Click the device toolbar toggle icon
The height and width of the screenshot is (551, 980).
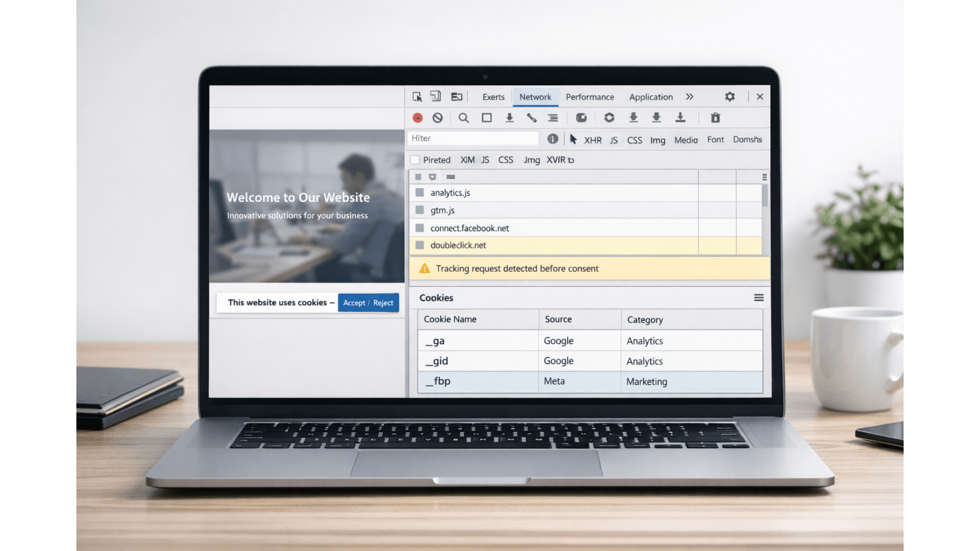click(436, 96)
